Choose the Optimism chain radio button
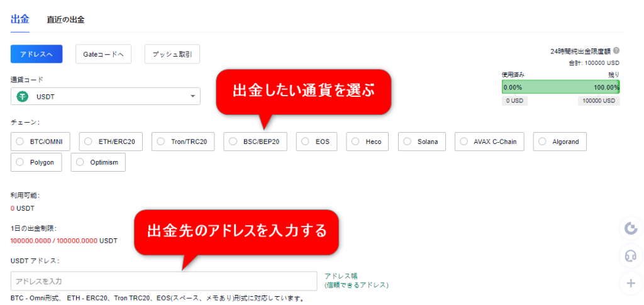 point(80,162)
